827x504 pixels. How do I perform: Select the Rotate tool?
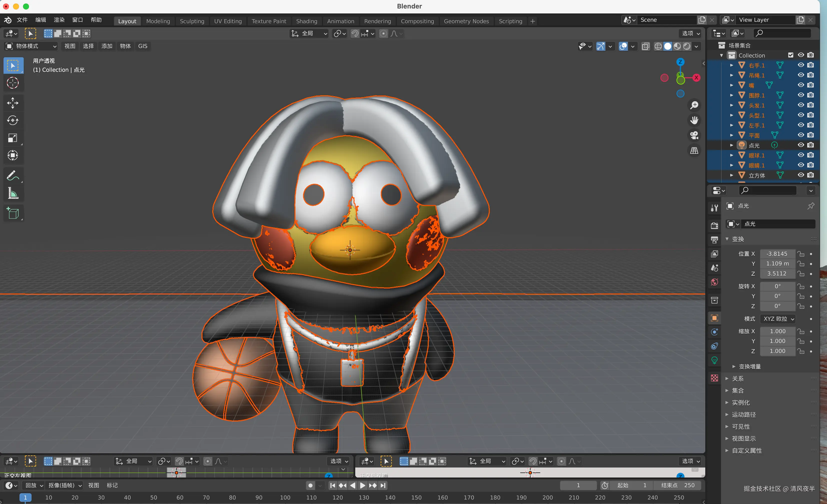click(x=13, y=120)
